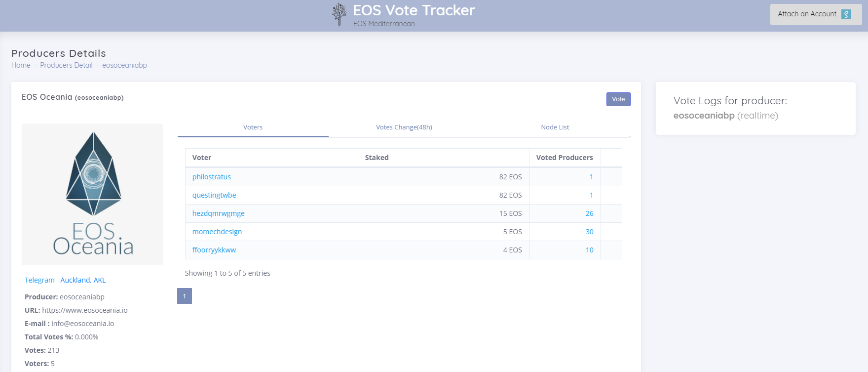This screenshot has width=868, height=372.
Task: Click the Auckland, AKL location link
Action: click(83, 280)
